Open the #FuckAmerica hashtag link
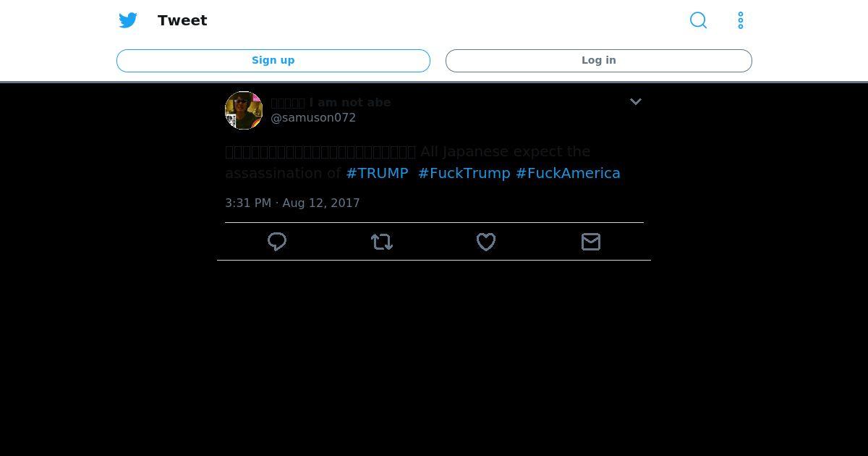Viewport: 868px width, 456px height. 568,173
